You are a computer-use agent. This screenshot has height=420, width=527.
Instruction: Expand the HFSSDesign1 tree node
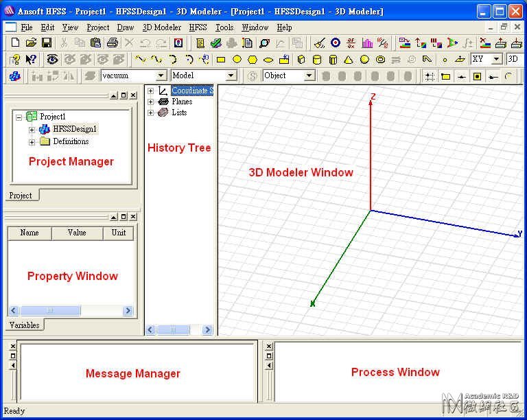pos(32,130)
